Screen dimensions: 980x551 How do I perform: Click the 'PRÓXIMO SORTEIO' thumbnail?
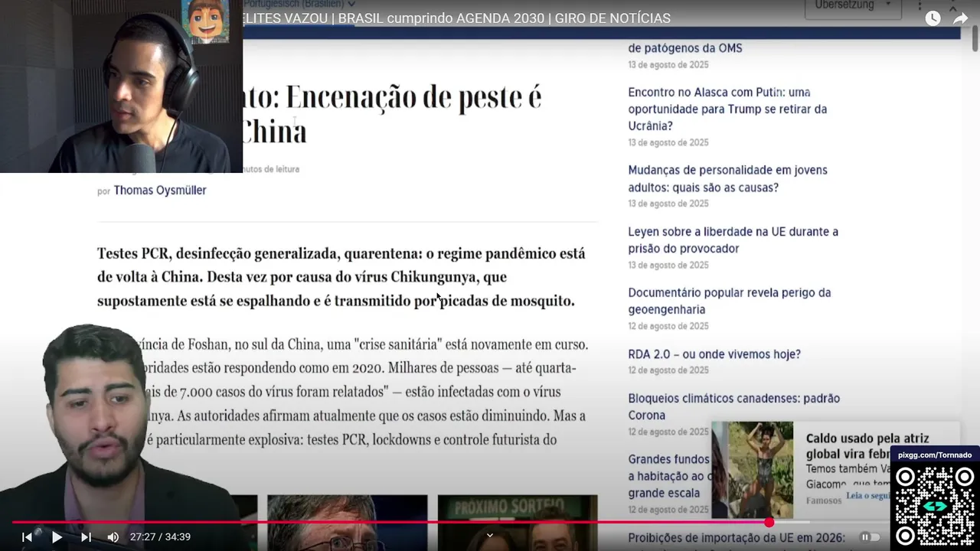pos(518,523)
